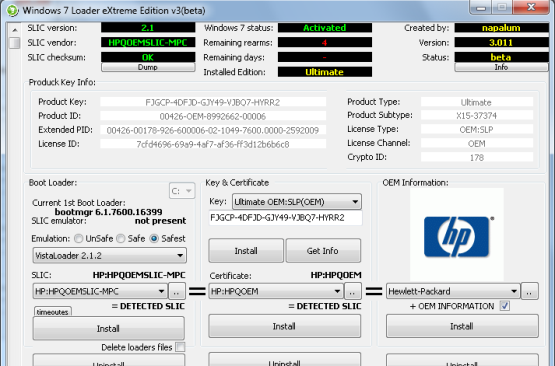
Task: Click Uninstall under Boot Loader section
Action: coord(109,360)
